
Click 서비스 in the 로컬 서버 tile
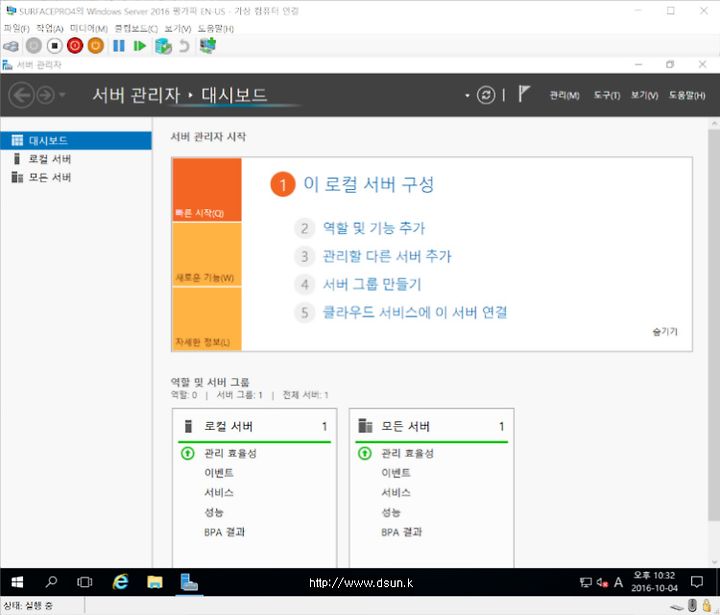(x=219, y=493)
